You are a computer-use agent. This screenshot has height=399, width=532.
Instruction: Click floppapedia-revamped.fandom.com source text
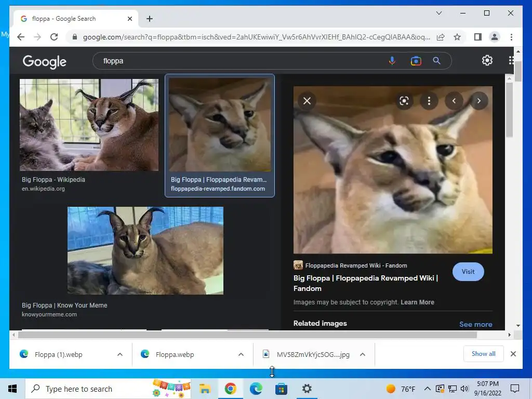[218, 189]
